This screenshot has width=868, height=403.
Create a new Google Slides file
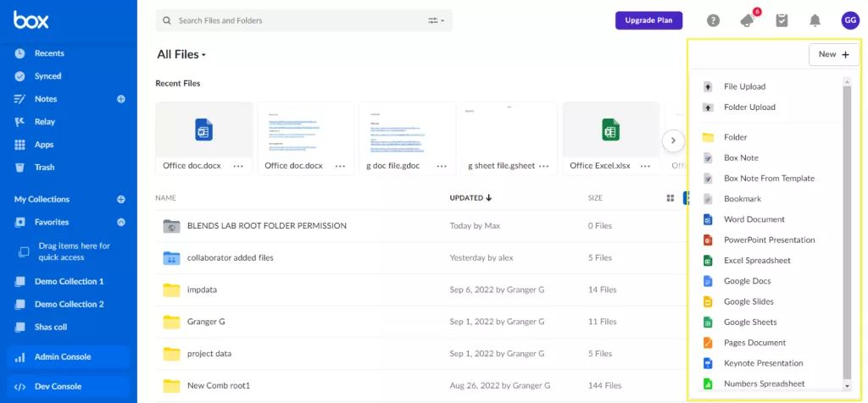click(x=748, y=302)
